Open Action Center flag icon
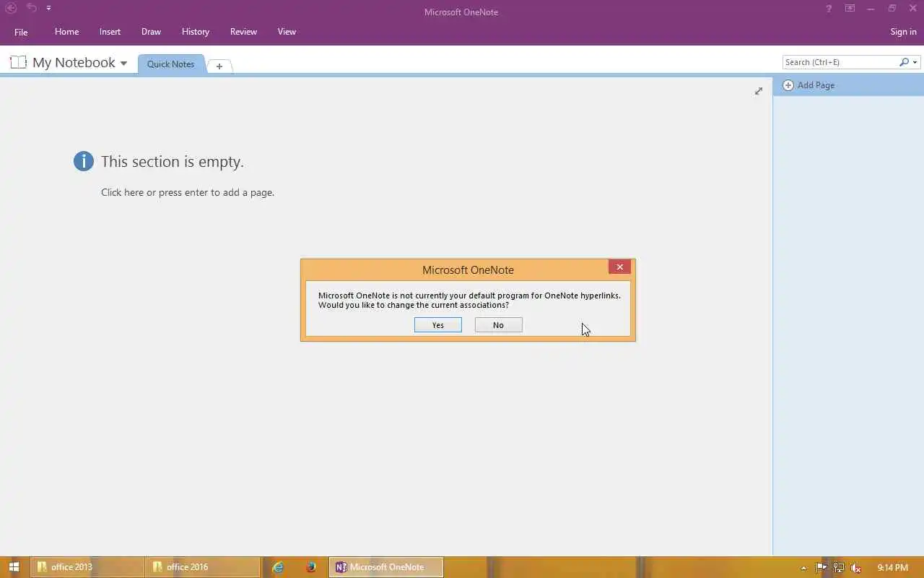Screen dimensions: 924x578 point(821,568)
